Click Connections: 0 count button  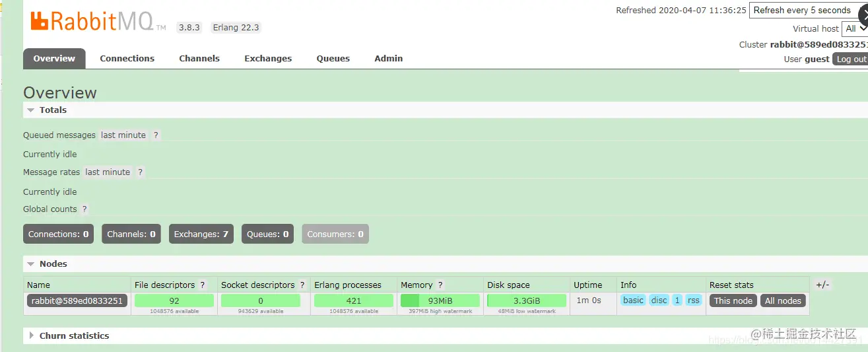click(58, 234)
